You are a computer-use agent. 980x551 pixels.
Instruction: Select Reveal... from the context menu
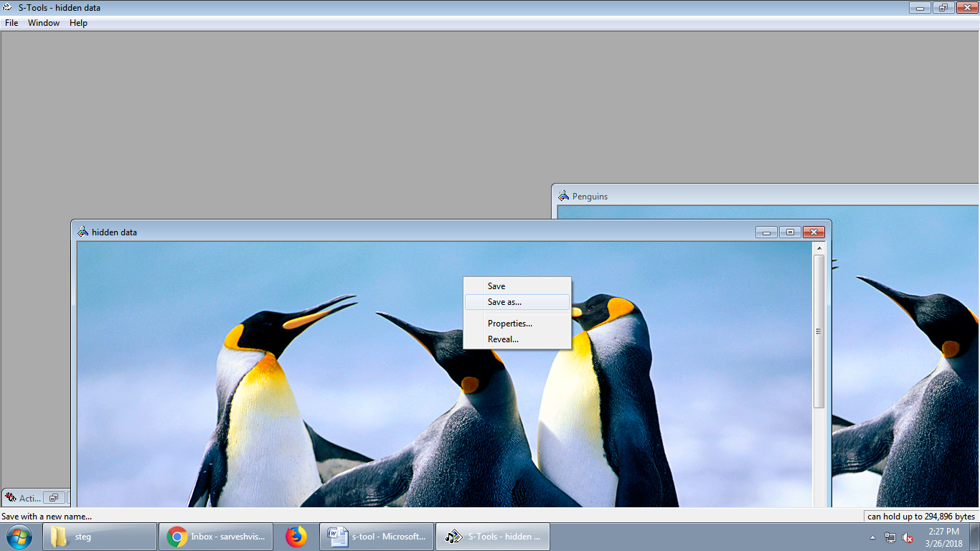click(x=503, y=339)
